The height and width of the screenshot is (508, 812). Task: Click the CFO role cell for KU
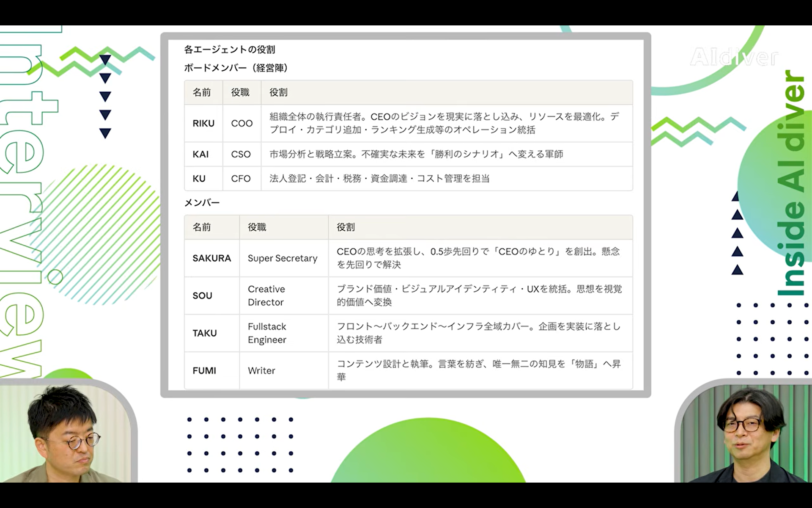coord(241,179)
